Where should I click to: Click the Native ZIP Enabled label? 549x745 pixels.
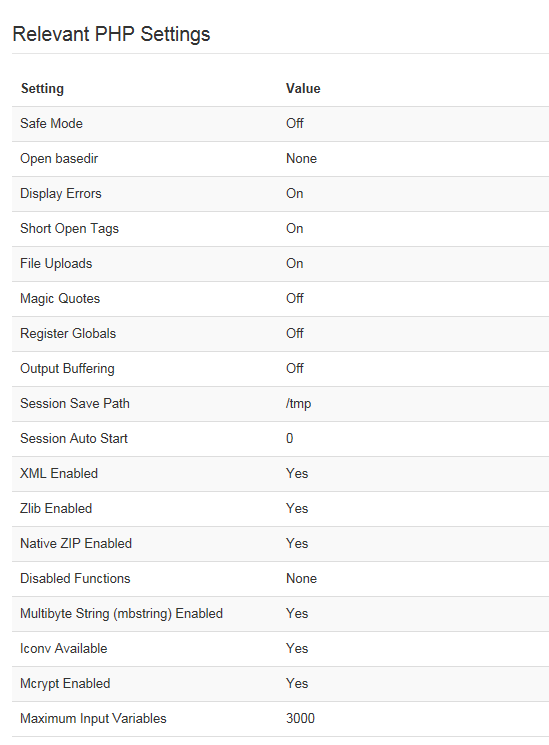76,544
